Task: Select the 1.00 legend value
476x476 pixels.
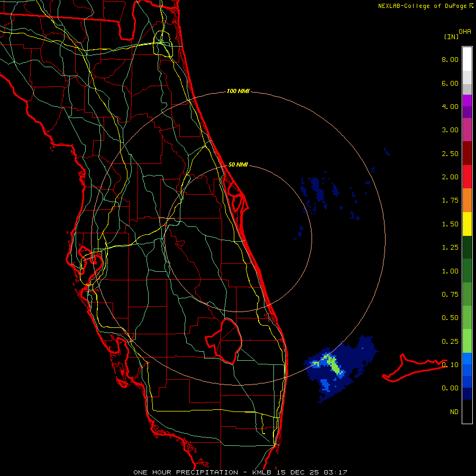Action: coord(450,271)
